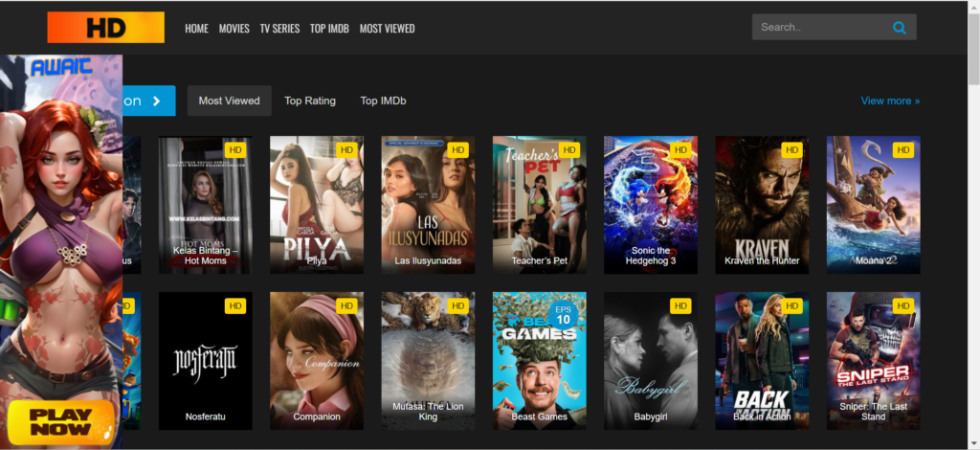Open the Babygirl movie poster
980x450 pixels.
(651, 361)
